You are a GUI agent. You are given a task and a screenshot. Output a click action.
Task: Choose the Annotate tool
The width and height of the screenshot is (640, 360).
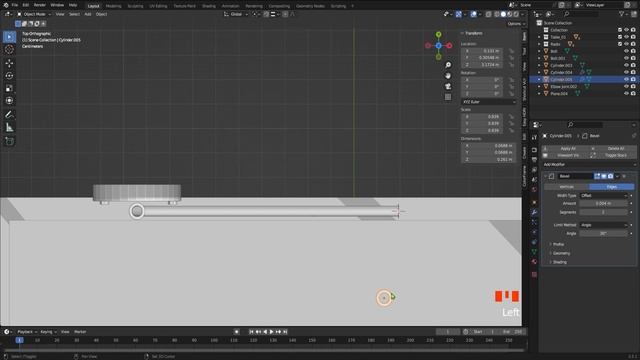click(x=9, y=115)
